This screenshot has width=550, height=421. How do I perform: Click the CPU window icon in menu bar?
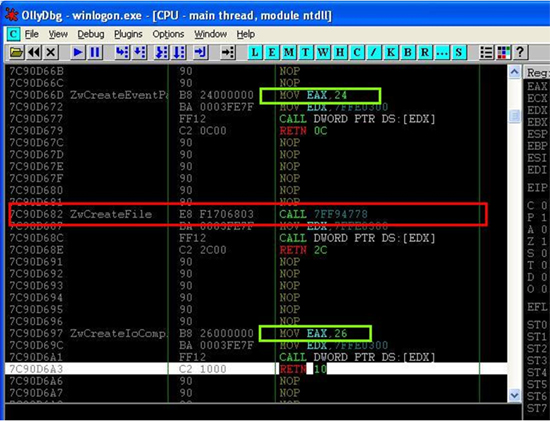(13, 34)
